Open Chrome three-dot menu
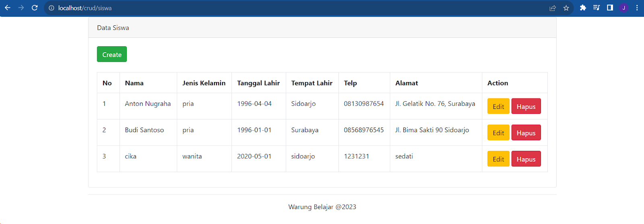This screenshot has width=644, height=224. [637, 8]
